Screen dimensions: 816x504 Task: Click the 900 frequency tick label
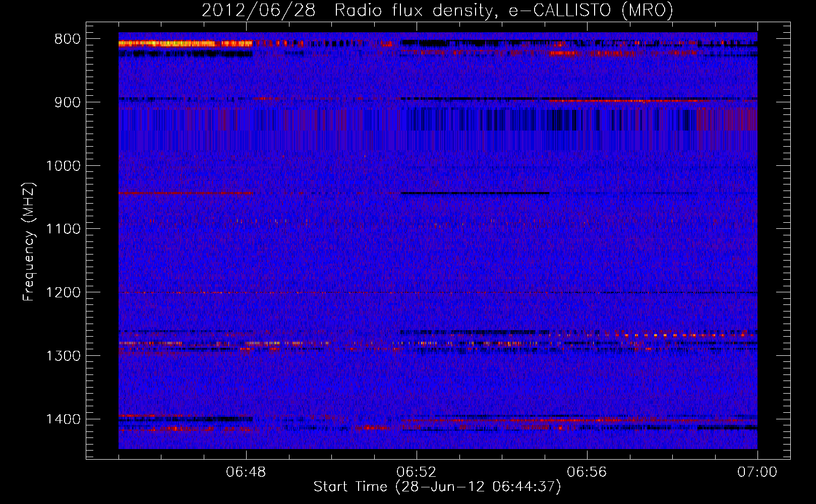(67, 102)
